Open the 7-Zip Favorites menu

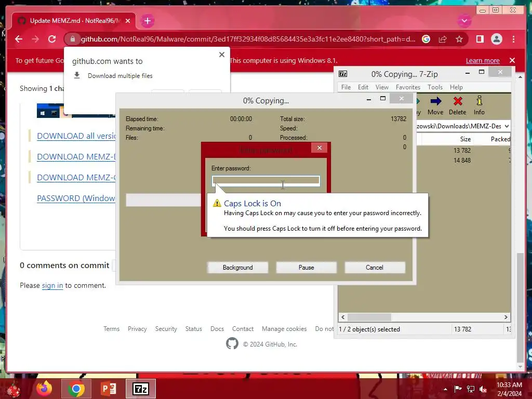point(408,87)
